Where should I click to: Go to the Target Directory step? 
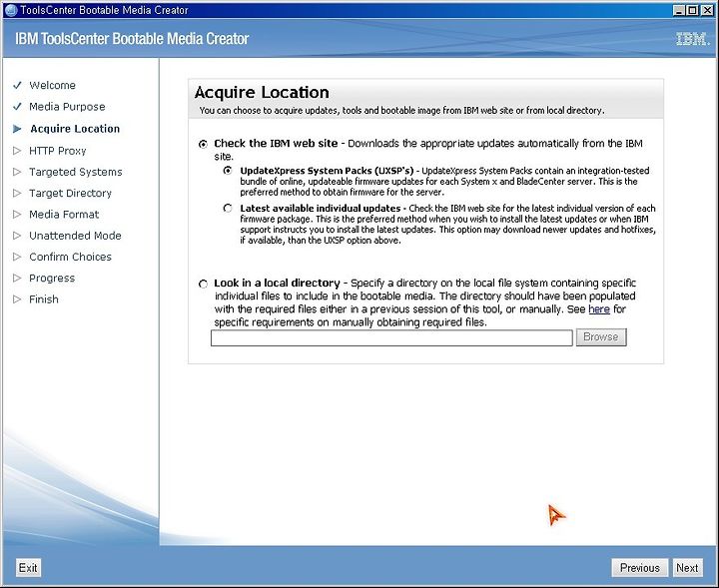coord(70,193)
